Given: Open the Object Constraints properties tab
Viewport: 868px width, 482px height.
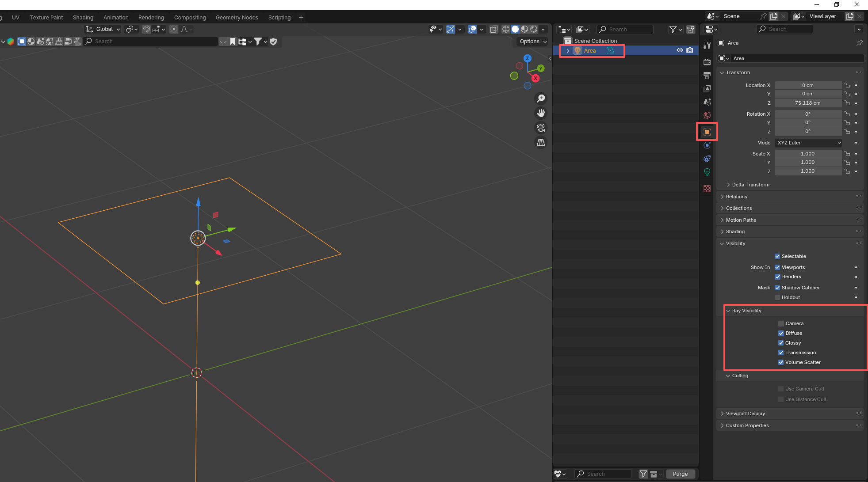Looking at the screenshot, I should (x=707, y=159).
